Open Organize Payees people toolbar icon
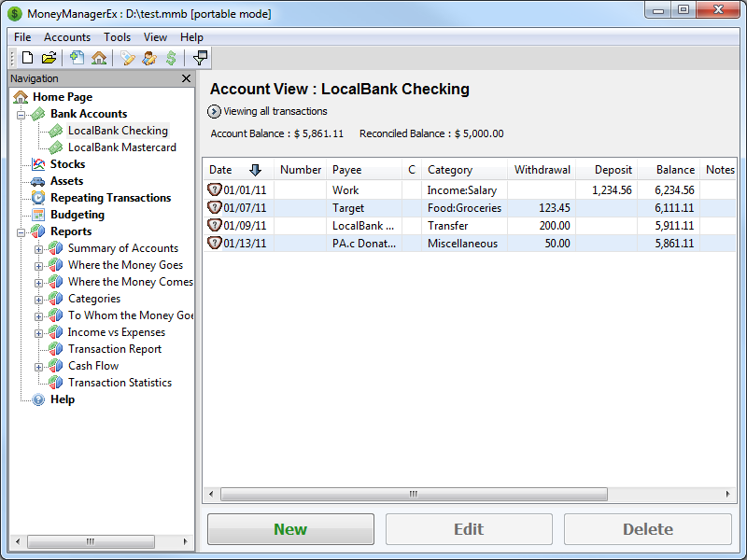The width and height of the screenshot is (747, 560). [149, 58]
